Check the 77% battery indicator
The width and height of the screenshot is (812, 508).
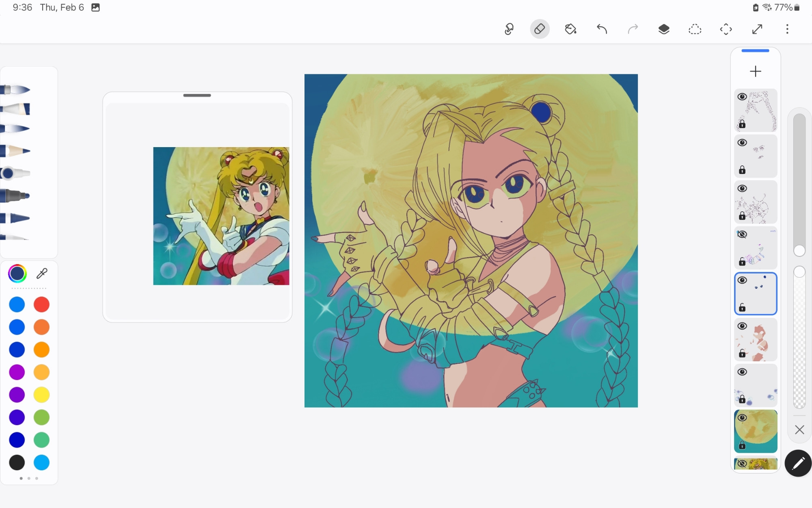coord(787,7)
